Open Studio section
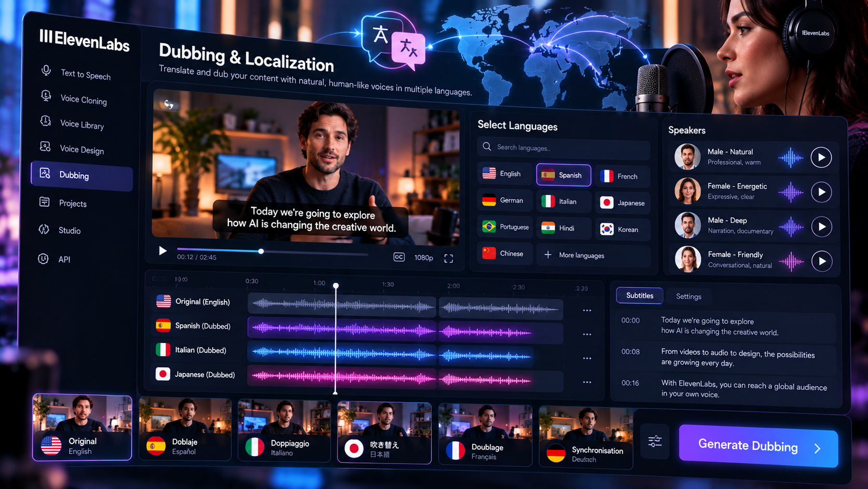 [60, 230]
